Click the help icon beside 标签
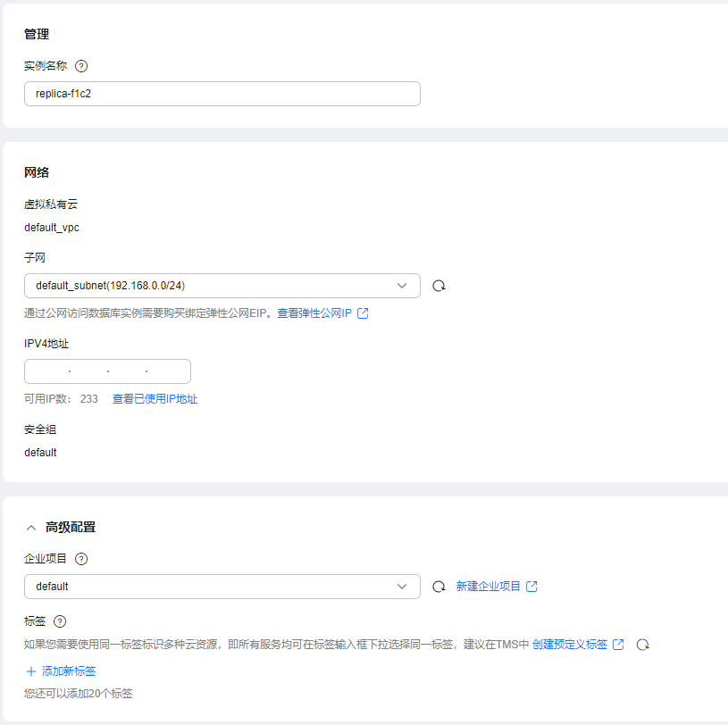 tap(60, 621)
